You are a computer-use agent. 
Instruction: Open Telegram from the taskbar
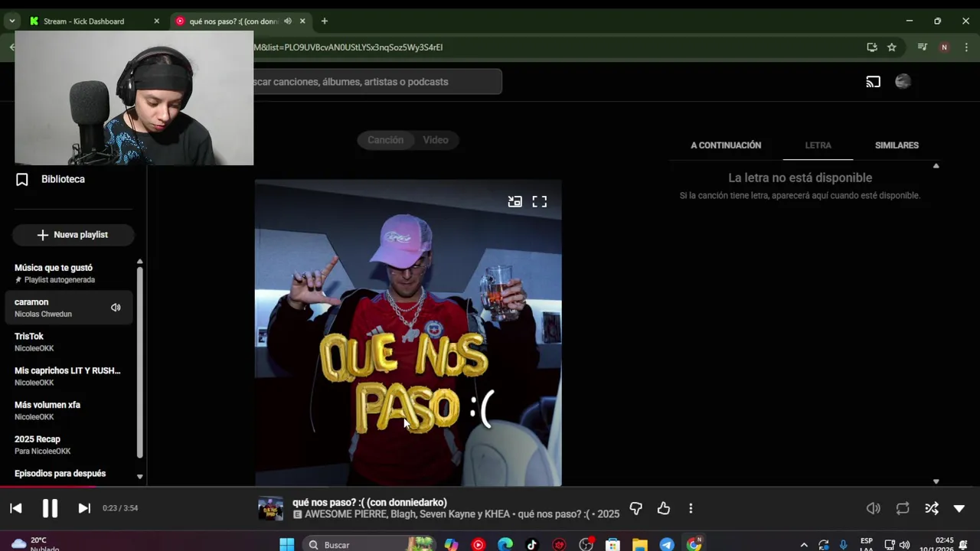click(667, 545)
